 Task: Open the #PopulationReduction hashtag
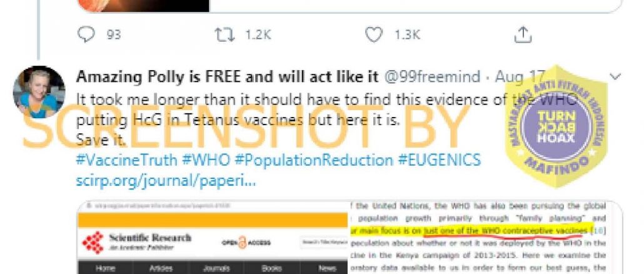pyautogui.click(x=314, y=160)
